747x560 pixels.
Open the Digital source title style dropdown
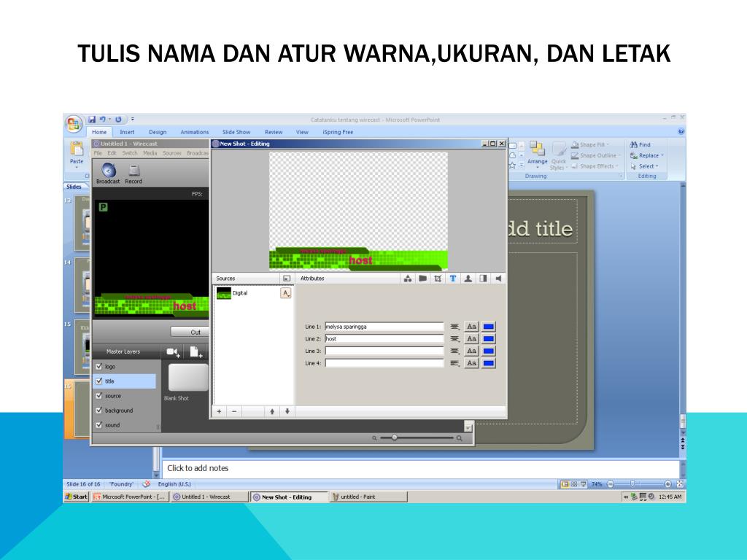tap(285, 293)
